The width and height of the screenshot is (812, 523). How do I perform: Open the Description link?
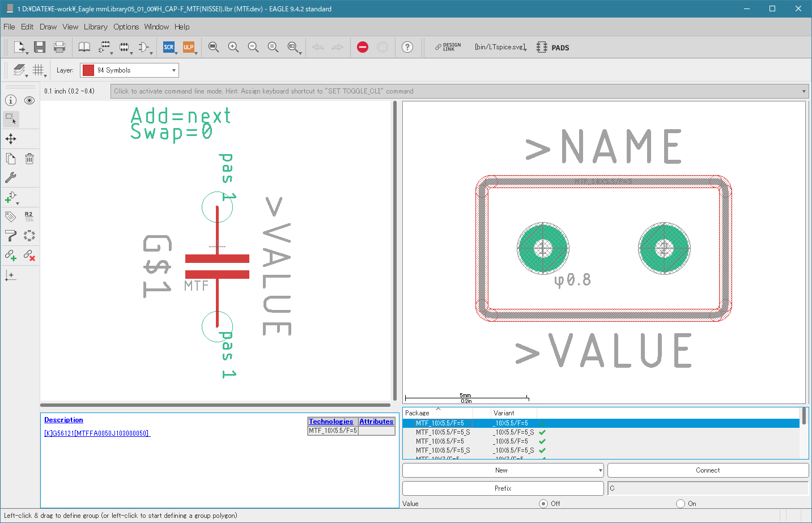(x=63, y=420)
